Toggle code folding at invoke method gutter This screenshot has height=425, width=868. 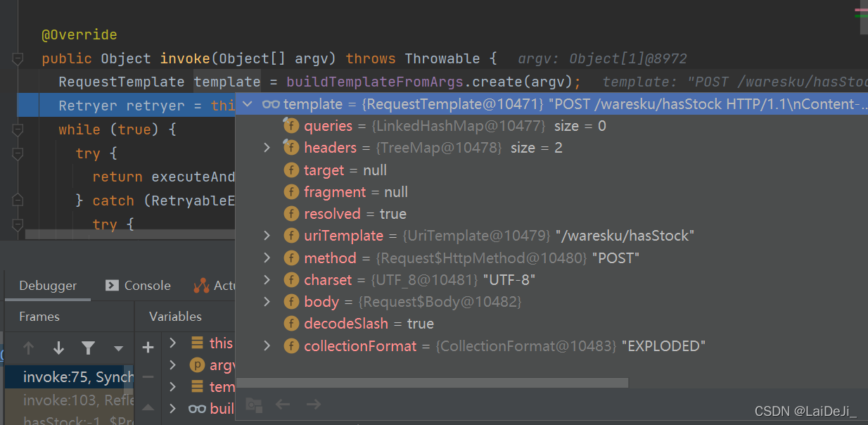coord(18,59)
